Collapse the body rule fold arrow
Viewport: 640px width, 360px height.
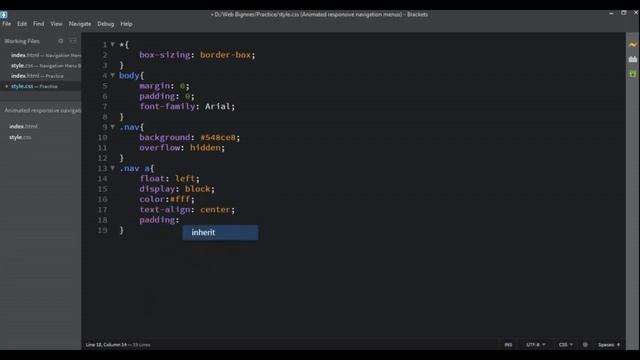(113, 75)
